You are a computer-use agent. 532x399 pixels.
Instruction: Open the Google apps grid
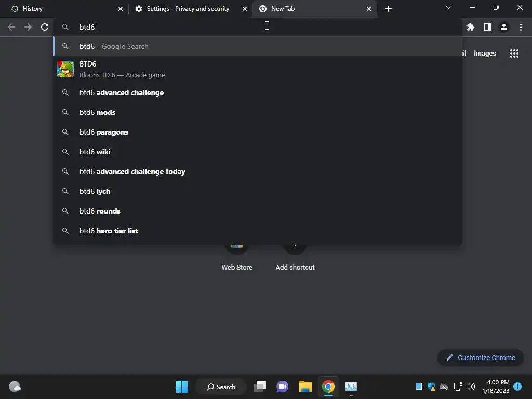[x=514, y=54]
